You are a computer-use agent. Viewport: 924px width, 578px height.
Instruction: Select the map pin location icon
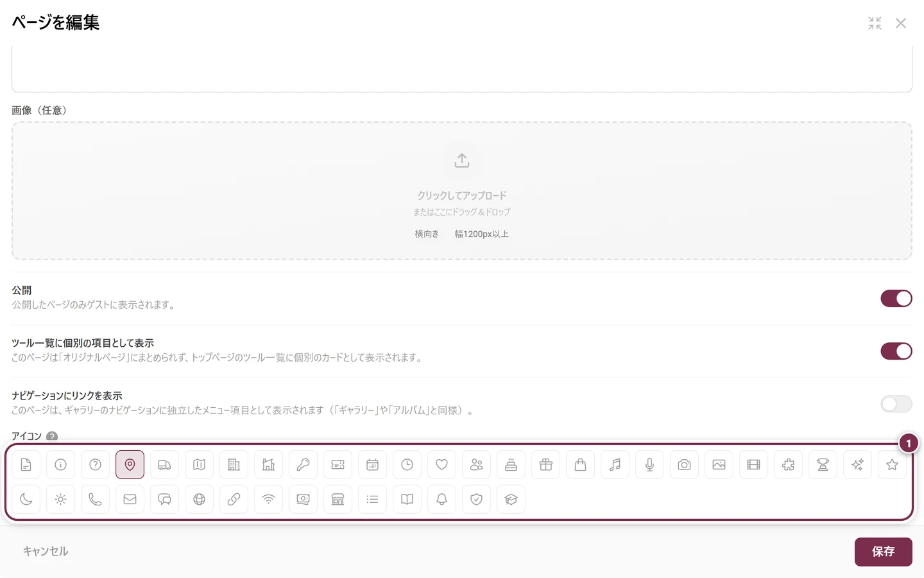click(x=130, y=464)
